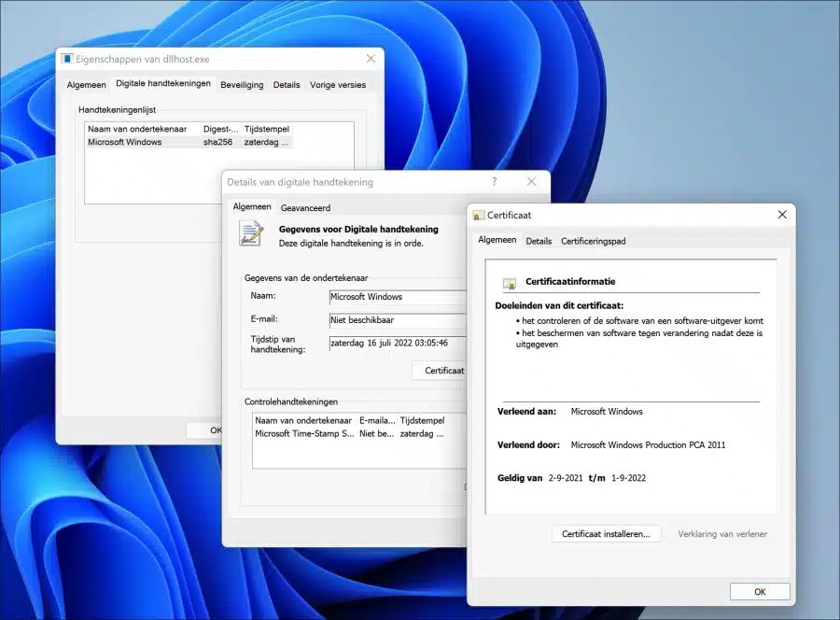Screen dimensions: 840x620
Task: Open the Certificeringspad tab
Action: click(x=593, y=241)
